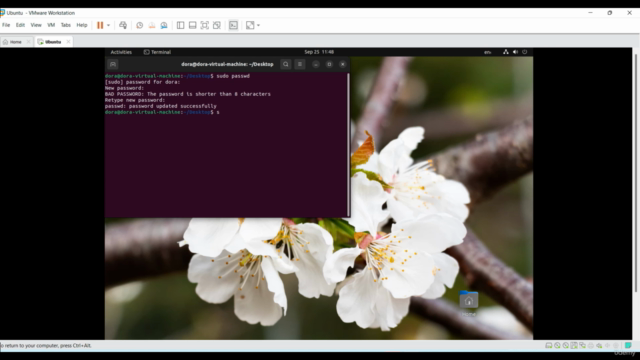Click the 'New password:' terminal line
The image size is (640, 360).
pos(124,88)
